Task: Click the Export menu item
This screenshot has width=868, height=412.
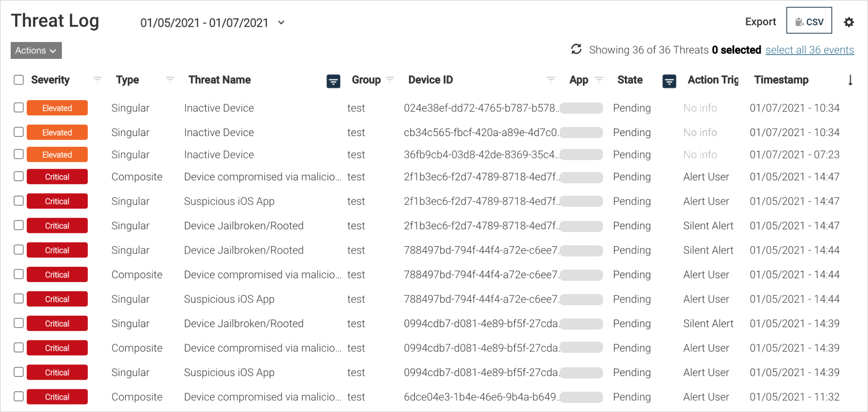Action: tap(760, 21)
